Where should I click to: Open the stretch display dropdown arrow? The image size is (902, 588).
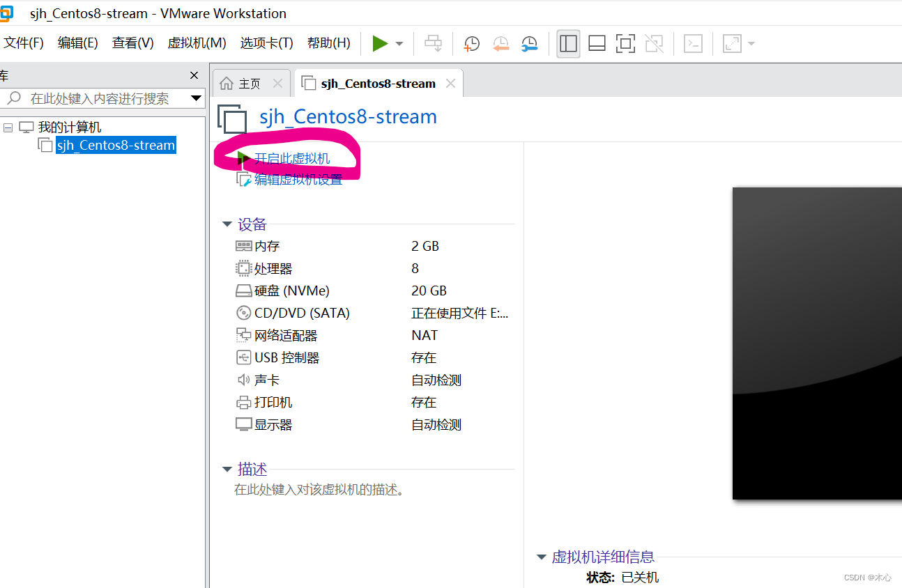click(751, 44)
